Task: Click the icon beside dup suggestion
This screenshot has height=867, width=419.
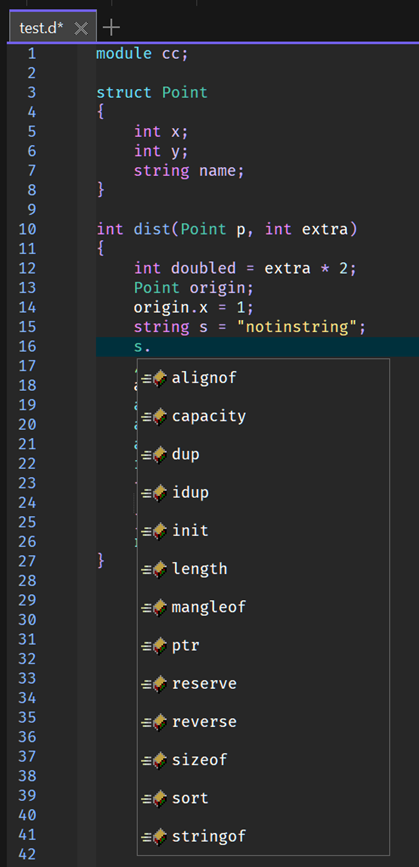Action: click(x=154, y=455)
